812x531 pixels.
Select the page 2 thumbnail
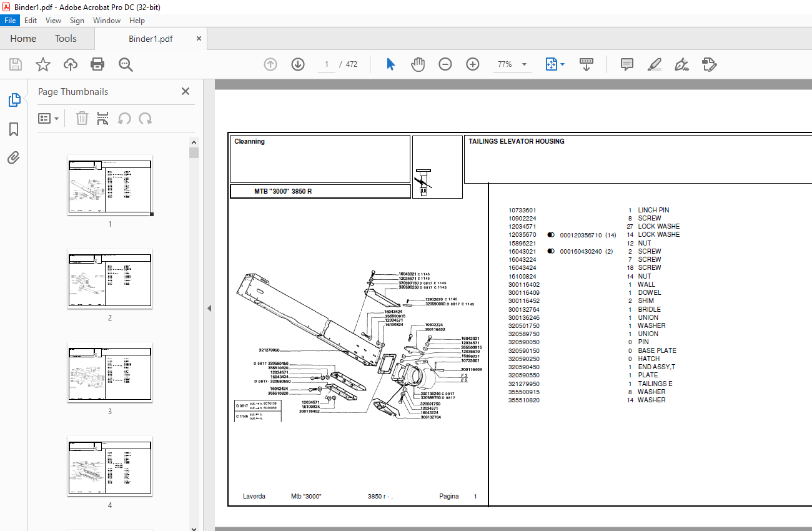(110, 279)
